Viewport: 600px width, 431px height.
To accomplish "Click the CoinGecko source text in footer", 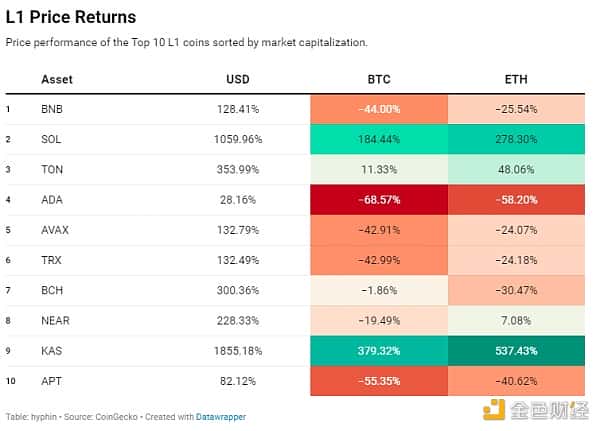I will [117, 416].
